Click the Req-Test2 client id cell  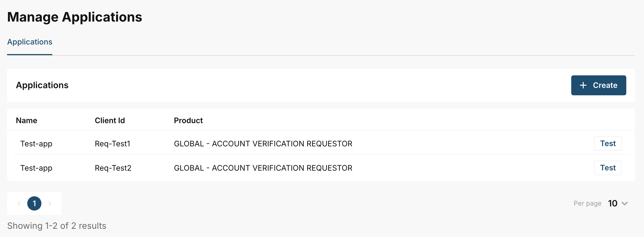pyautogui.click(x=113, y=168)
